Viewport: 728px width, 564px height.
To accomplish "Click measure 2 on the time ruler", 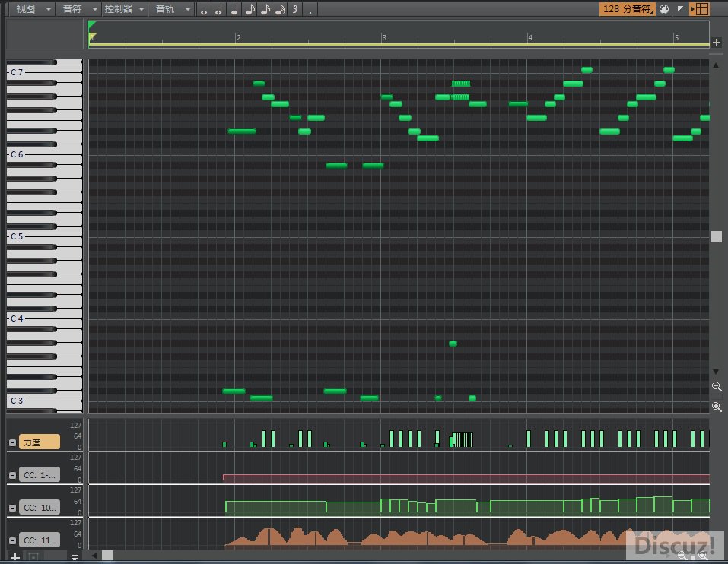I will 237,37.
